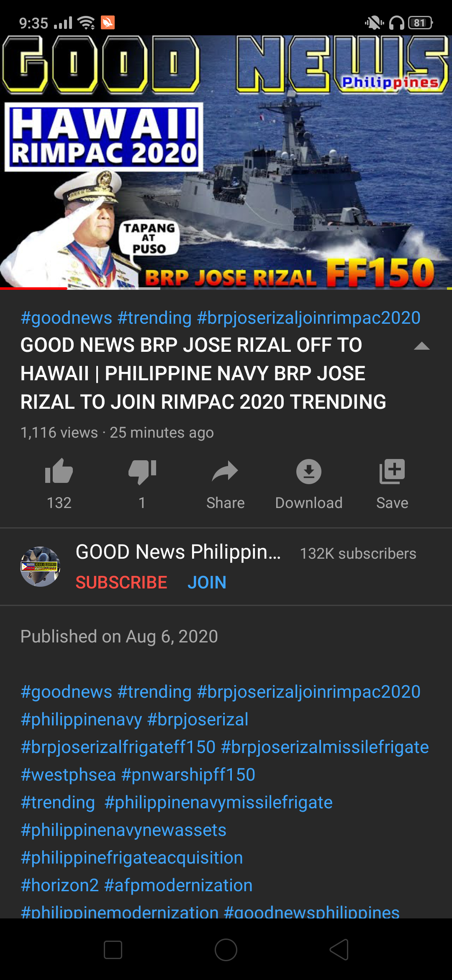Collapse the video description arrow
This screenshot has width=452, height=980.
[x=421, y=346]
